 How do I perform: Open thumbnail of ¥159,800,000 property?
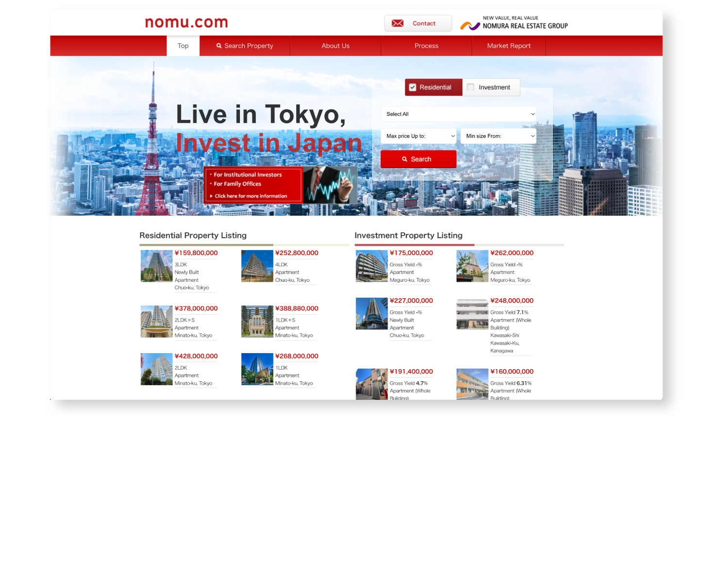[x=156, y=266]
